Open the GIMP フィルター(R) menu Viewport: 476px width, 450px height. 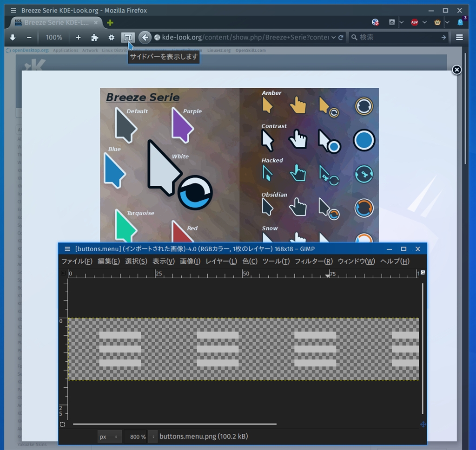(x=313, y=261)
